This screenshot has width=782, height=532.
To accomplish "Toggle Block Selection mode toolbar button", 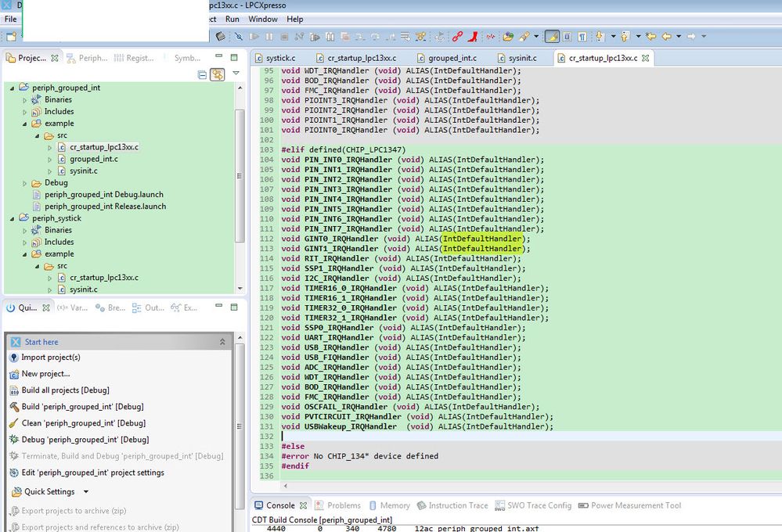I will 567,37.
